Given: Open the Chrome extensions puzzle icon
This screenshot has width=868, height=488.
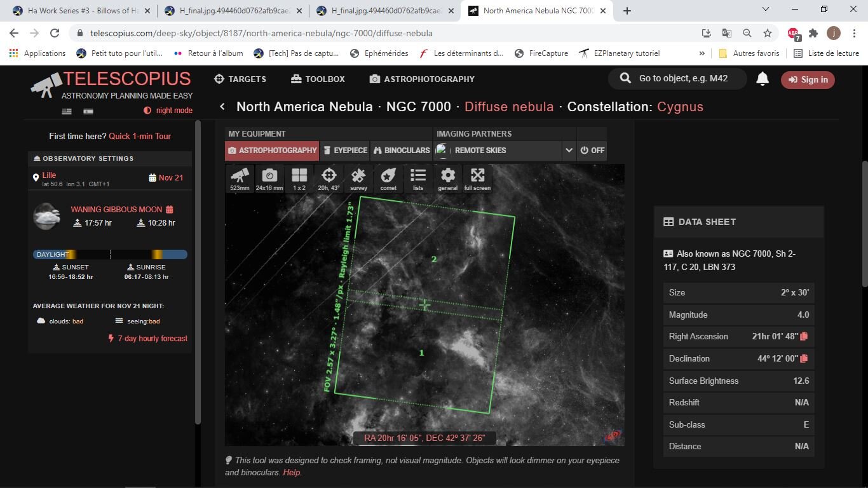Looking at the screenshot, I should click(x=813, y=33).
